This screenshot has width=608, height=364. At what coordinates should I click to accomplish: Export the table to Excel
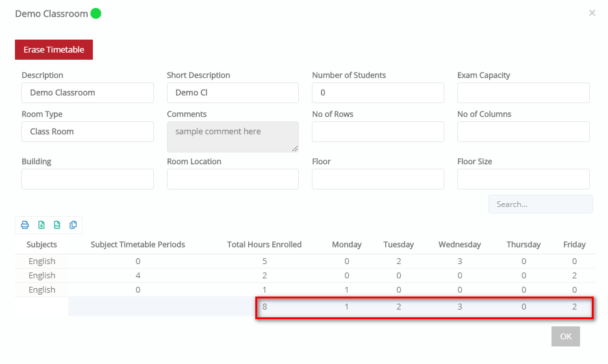pyautogui.click(x=41, y=225)
